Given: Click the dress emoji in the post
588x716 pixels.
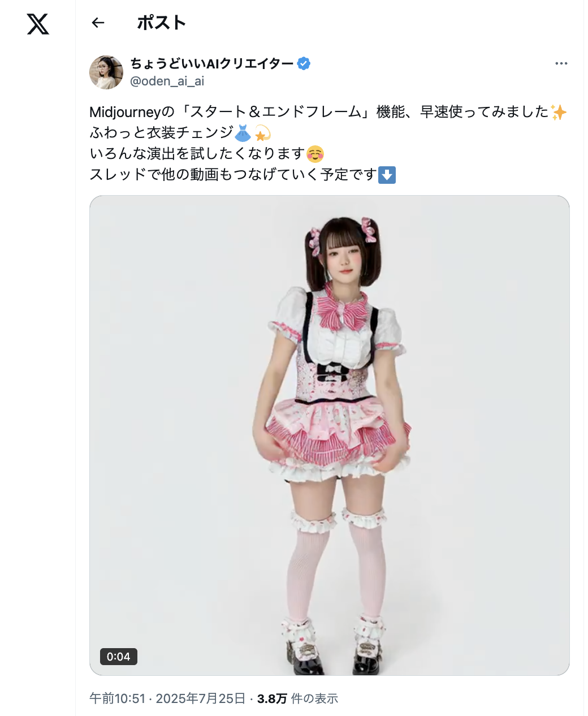Looking at the screenshot, I should coord(243,133).
